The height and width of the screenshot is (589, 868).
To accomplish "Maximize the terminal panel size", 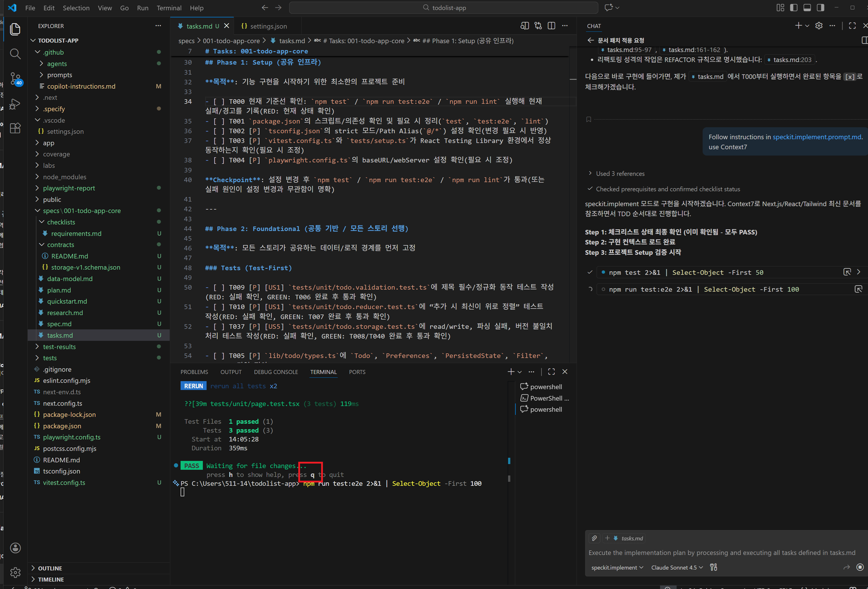I will click(551, 371).
